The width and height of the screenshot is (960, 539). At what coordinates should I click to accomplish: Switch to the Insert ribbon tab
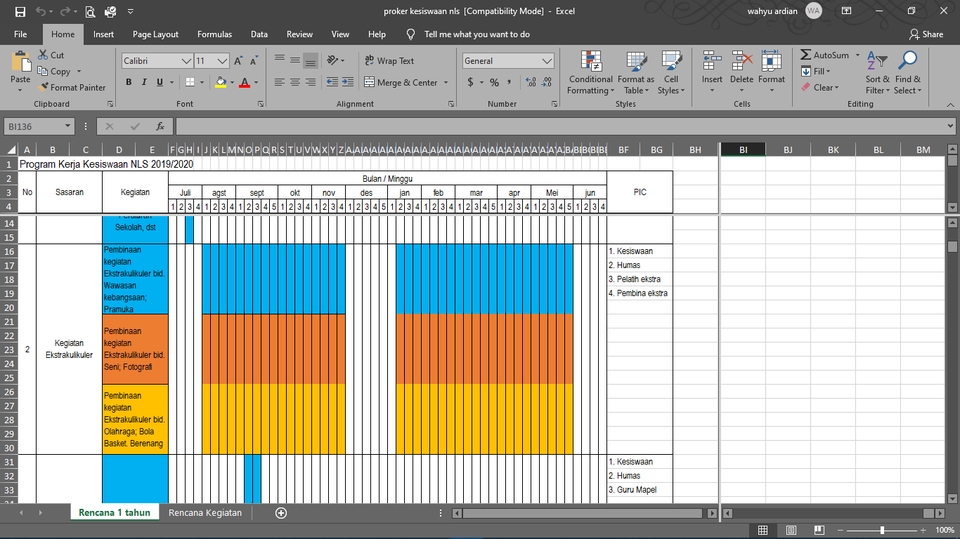click(x=103, y=34)
